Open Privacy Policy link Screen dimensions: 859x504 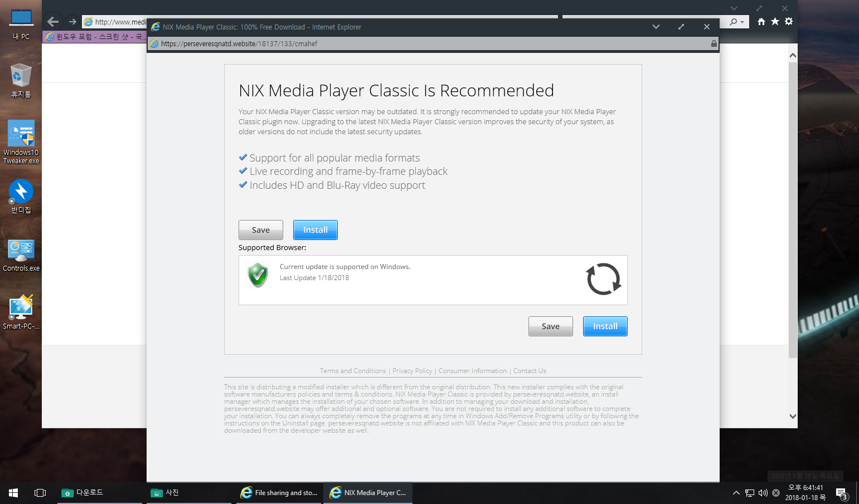pyautogui.click(x=412, y=371)
